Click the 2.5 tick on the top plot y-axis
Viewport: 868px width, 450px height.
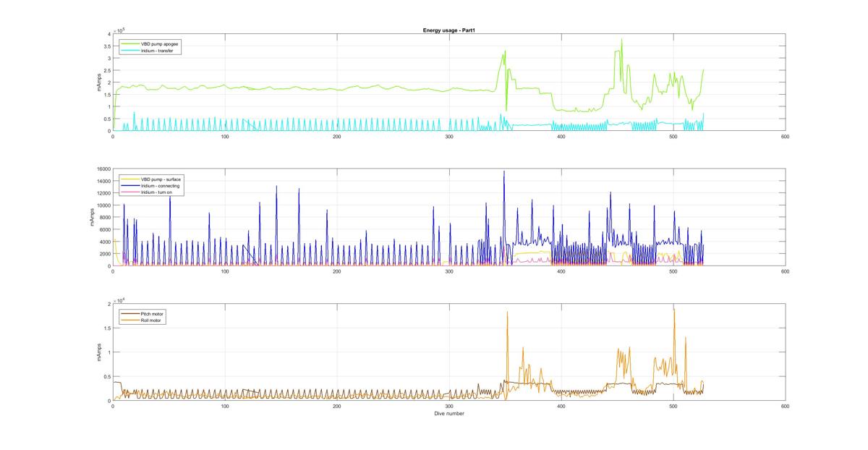coord(106,70)
